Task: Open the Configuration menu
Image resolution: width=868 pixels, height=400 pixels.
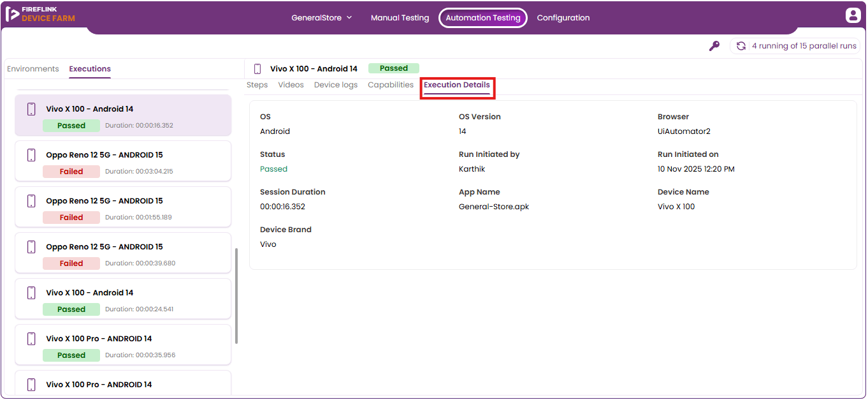Action: (x=563, y=18)
